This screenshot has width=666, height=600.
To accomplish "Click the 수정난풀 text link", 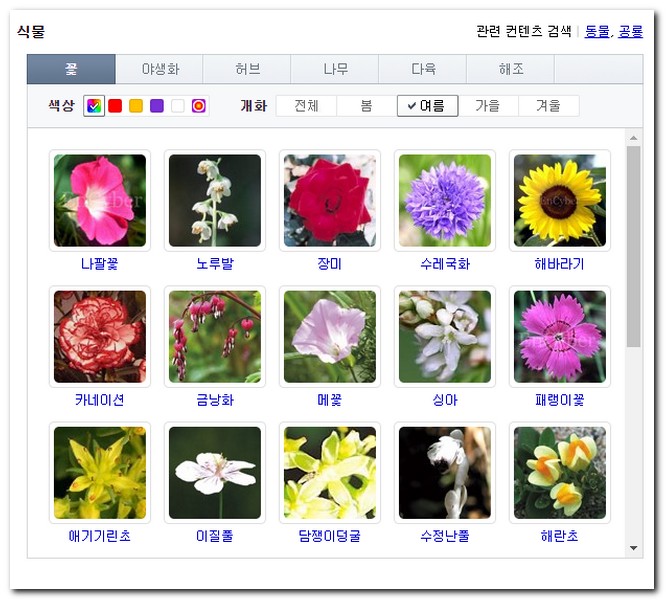I will click(x=445, y=536).
